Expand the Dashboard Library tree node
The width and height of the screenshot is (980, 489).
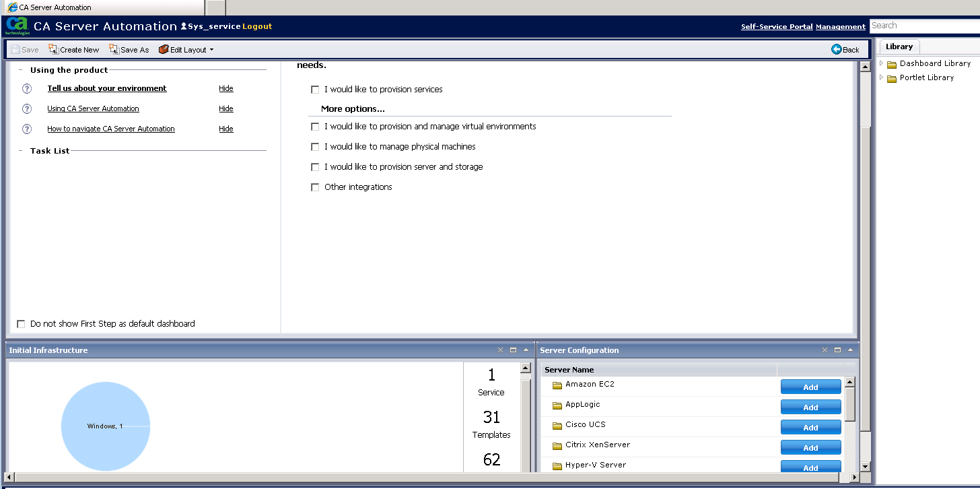click(x=882, y=63)
